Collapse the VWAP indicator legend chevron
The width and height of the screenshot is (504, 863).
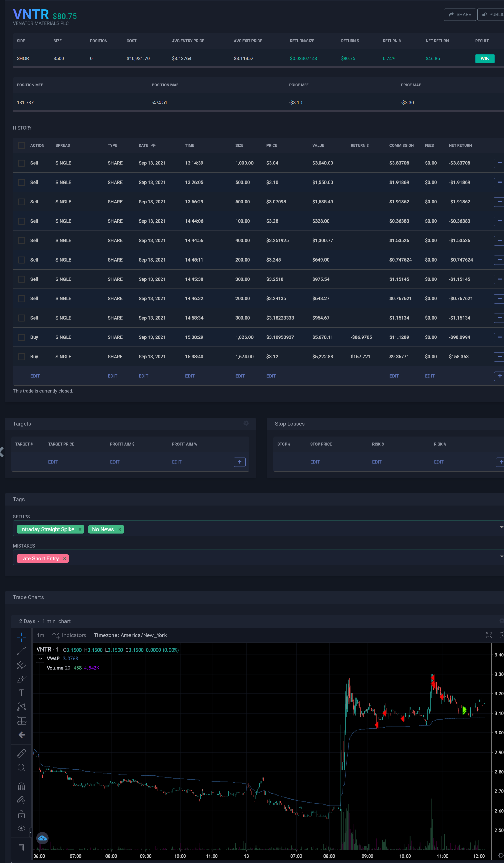(40, 659)
